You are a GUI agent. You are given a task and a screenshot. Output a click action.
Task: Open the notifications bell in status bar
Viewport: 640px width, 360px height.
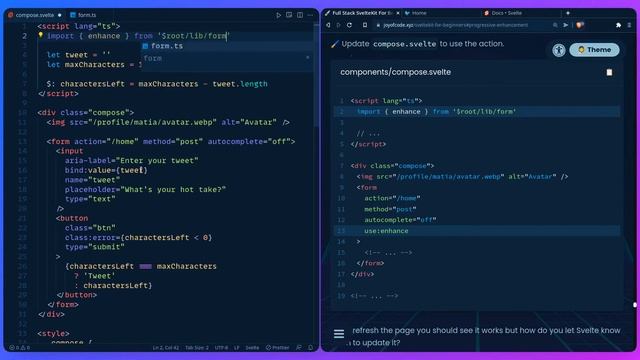tap(311, 348)
